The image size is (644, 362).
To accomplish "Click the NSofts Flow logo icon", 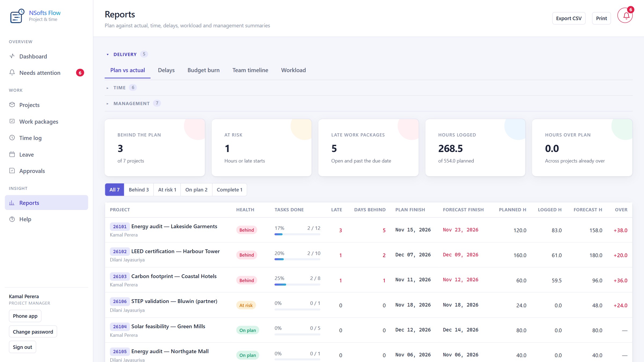I will (17, 16).
